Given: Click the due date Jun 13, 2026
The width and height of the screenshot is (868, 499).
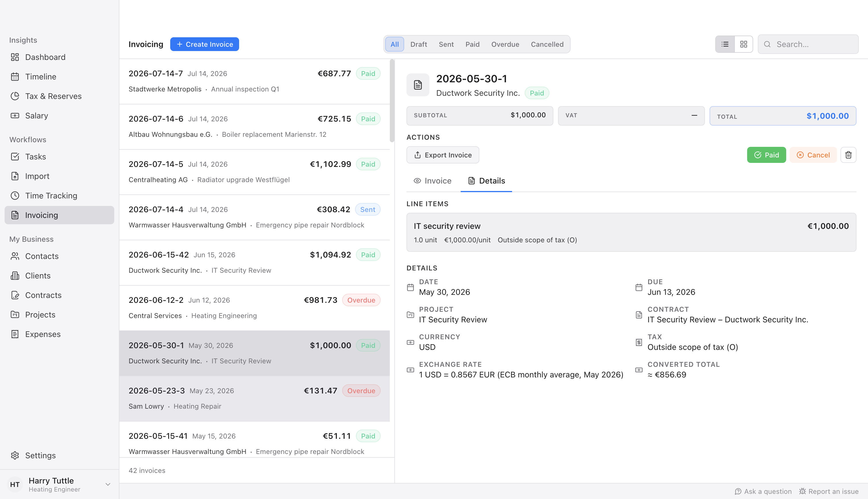Looking at the screenshot, I should (x=671, y=292).
